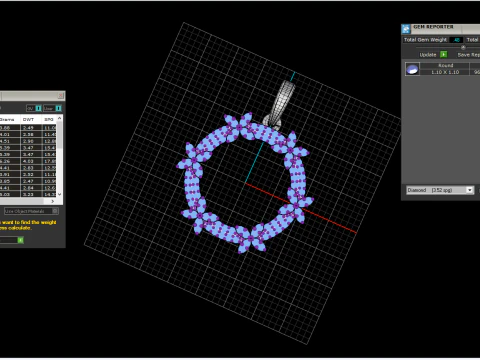Viewport: 480px width, 360px height.
Task: Select the 3.33 DWT cell
Action: (31, 194)
